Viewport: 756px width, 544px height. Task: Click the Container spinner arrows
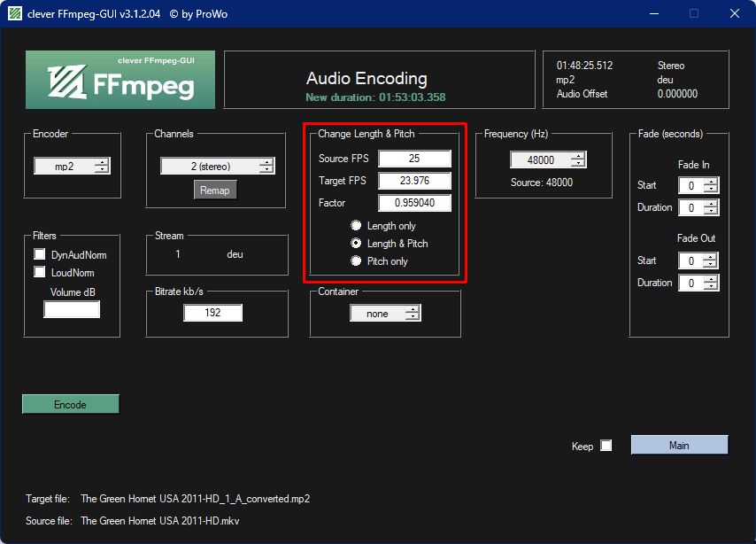point(413,314)
